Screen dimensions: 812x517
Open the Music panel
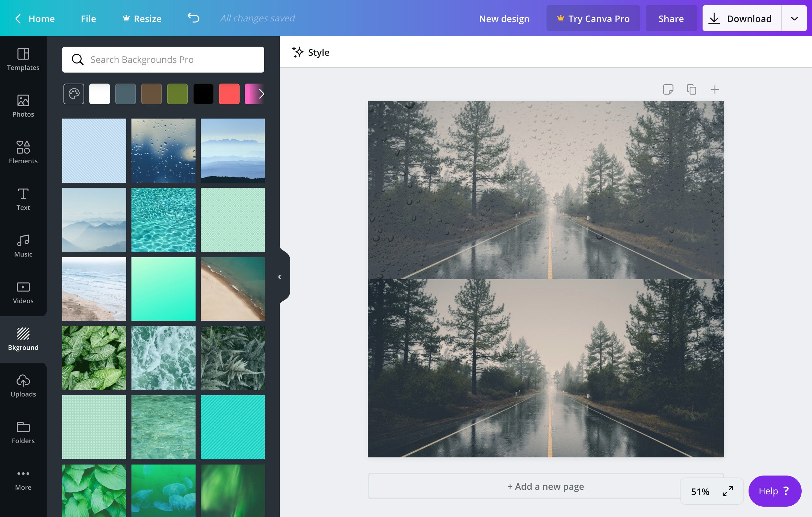point(23,245)
